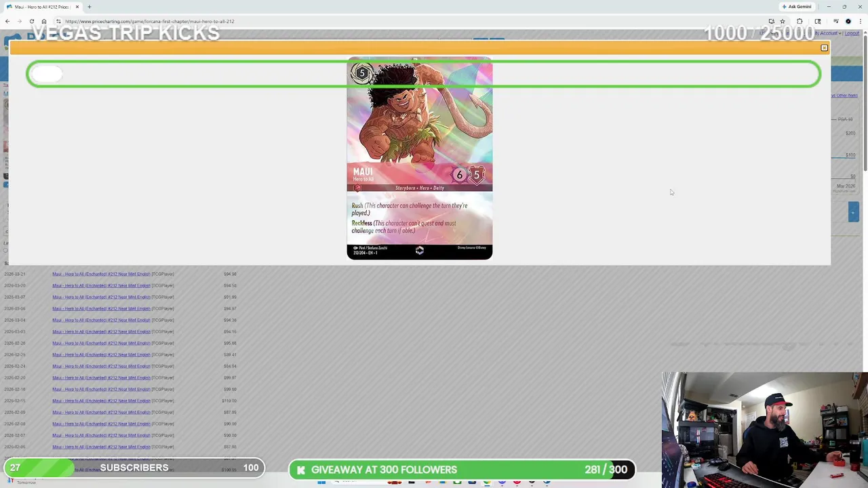Select the $89.41 sale price
This screenshot has height=488, width=868.
230,354
